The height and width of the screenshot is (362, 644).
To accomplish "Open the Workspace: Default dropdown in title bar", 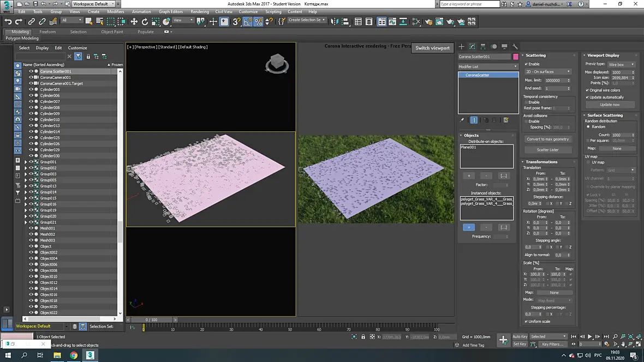I will [93, 4].
